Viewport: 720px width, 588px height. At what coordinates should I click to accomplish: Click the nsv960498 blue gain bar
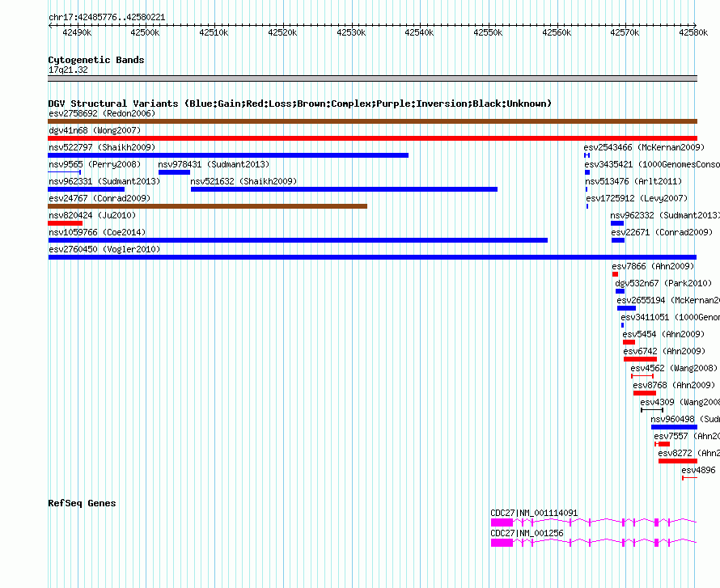(674, 427)
